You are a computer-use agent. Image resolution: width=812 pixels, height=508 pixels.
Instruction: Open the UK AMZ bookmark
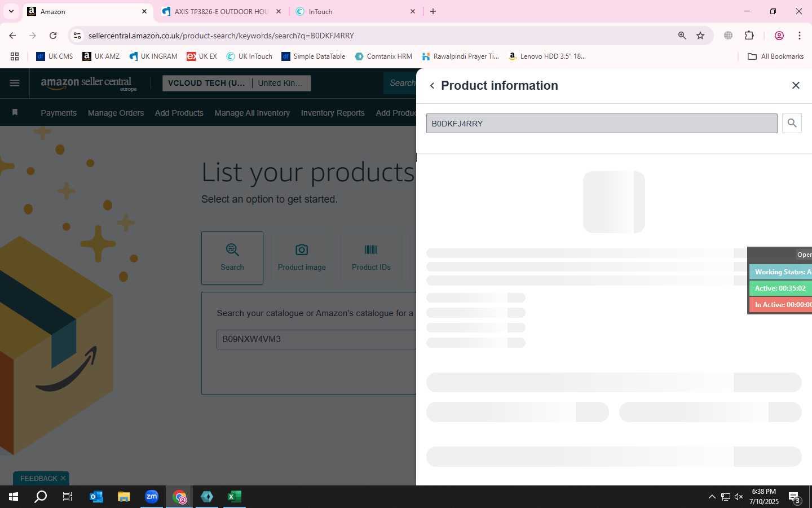coord(101,56)
